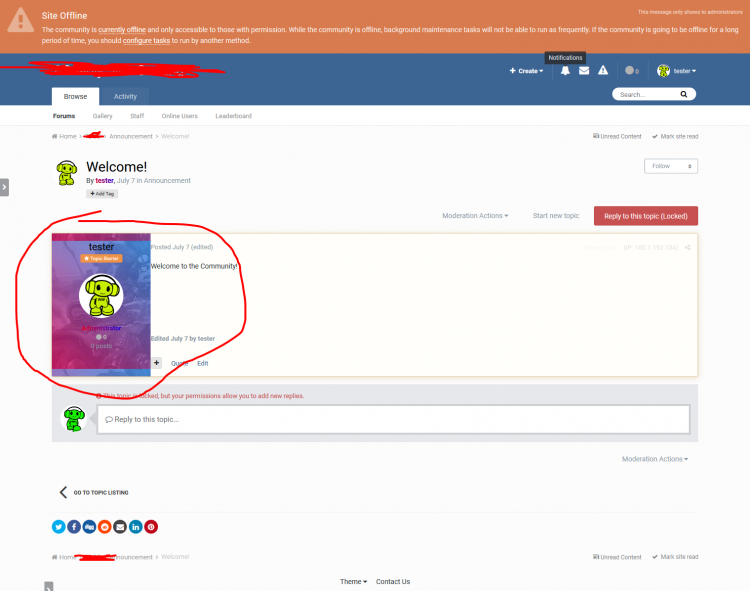
Task: Share topic on Pinterest
Action: [x=151, y=527]
